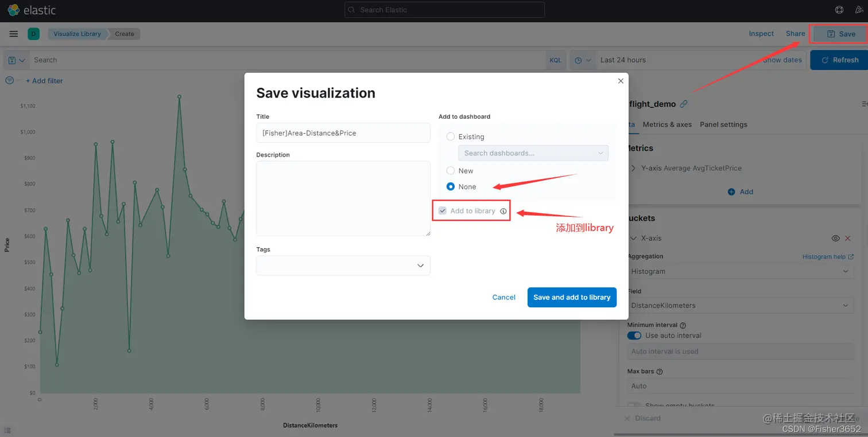Click the Max bars help icon

tap(660, 372)
